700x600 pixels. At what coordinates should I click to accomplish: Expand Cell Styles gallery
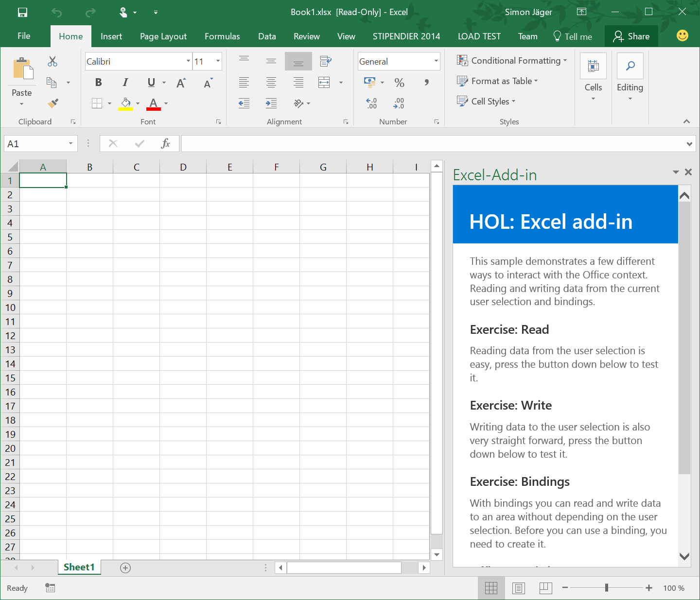(x=486, y=102)
